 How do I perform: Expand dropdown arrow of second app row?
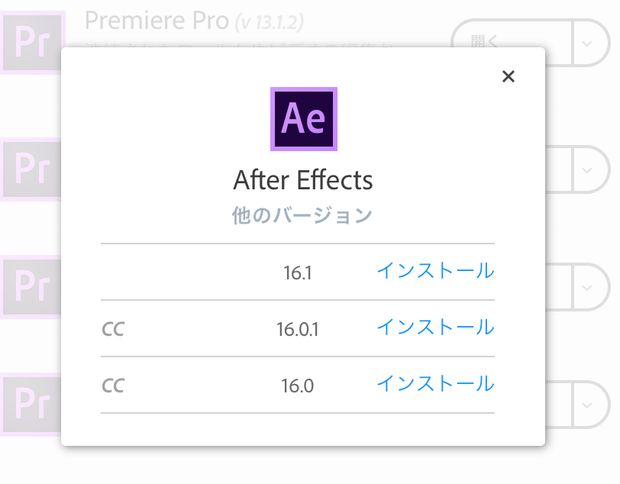tap(588, 169)
